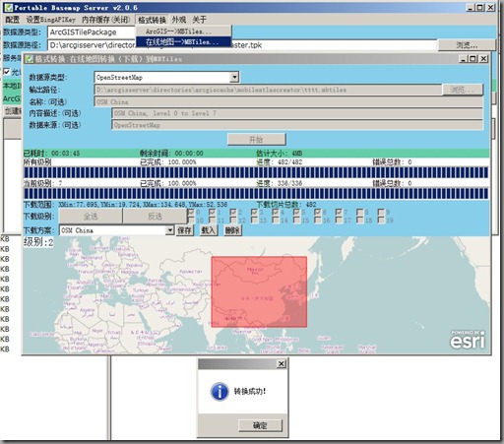Open the 格式转换 menu

click(152, 20)
